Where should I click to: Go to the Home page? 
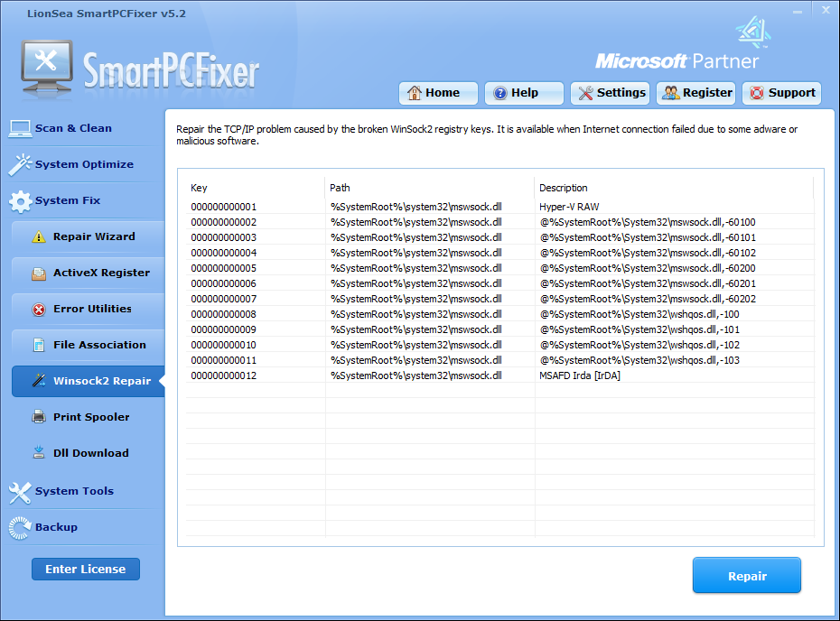(438, 93)
